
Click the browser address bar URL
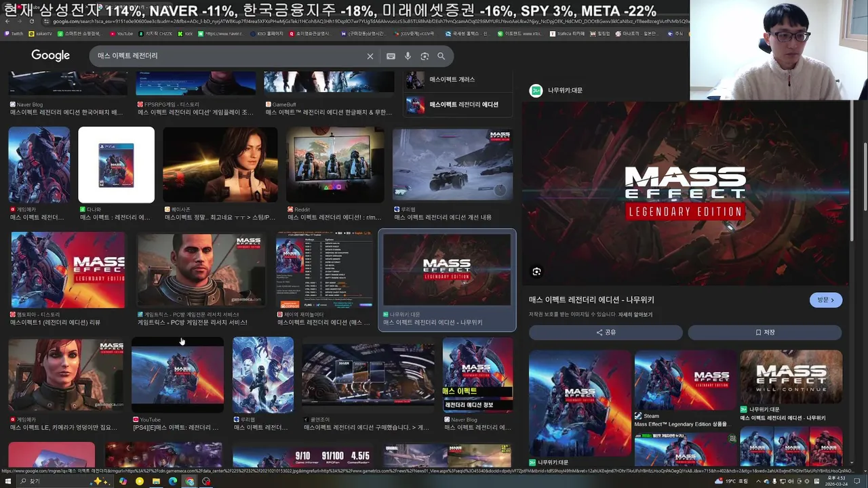tap(366, 22)
